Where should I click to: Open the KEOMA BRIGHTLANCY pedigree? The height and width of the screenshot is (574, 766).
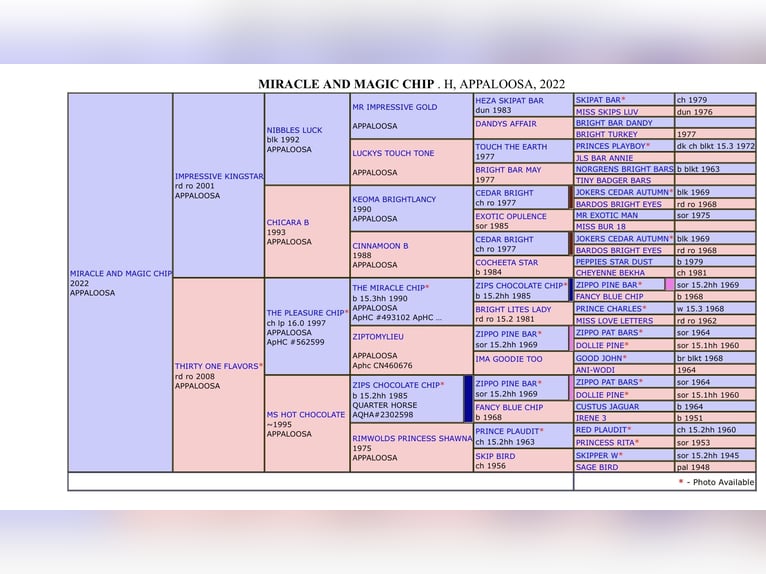click(x=394, y=199)
